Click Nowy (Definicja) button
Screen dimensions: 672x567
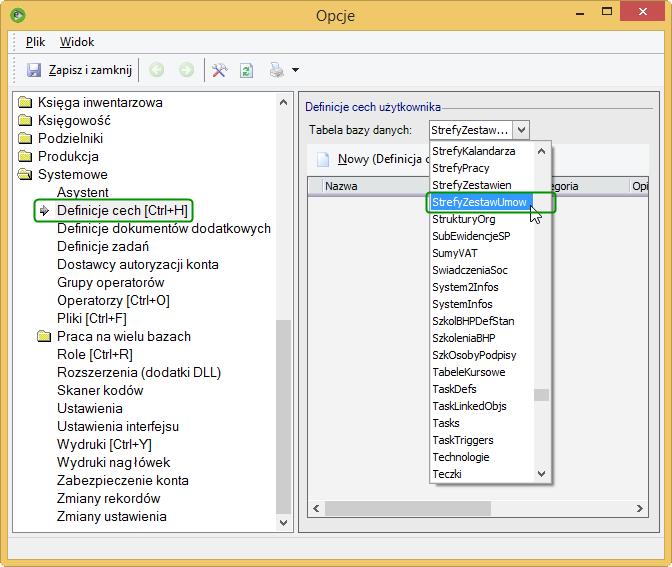[372, 159]
